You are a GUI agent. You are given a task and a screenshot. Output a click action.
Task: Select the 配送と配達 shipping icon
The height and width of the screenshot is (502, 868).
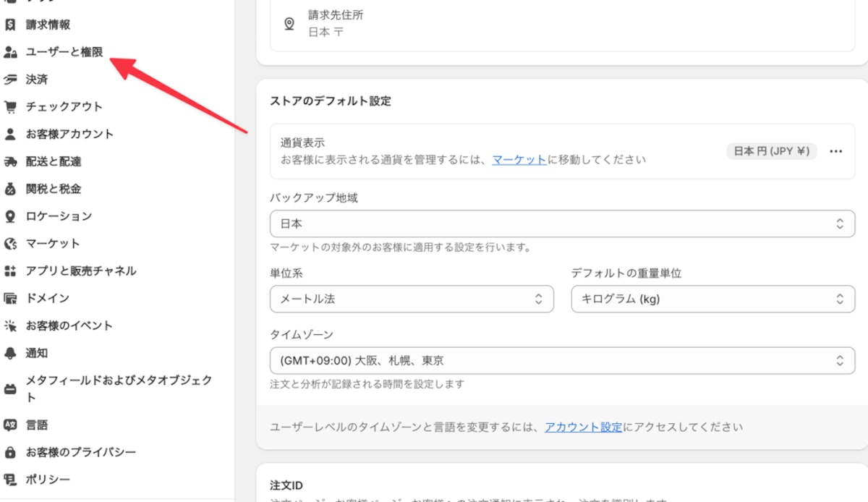(x=10, y=161)
